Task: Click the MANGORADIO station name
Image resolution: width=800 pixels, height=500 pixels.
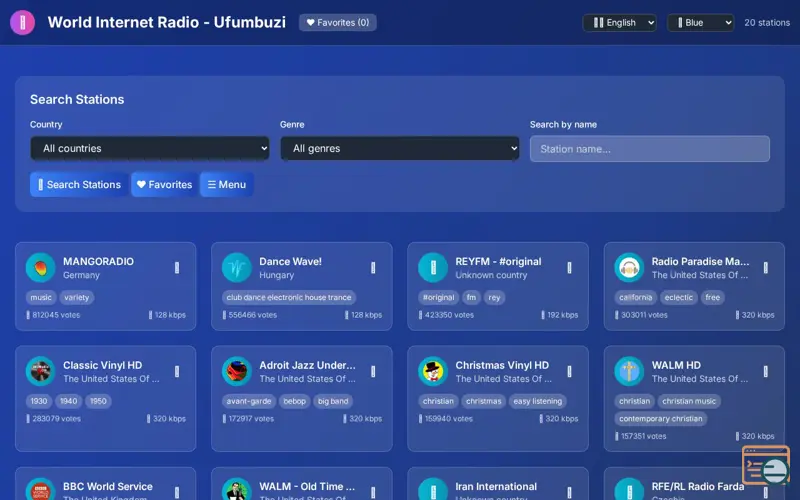Action: point(98,261)
